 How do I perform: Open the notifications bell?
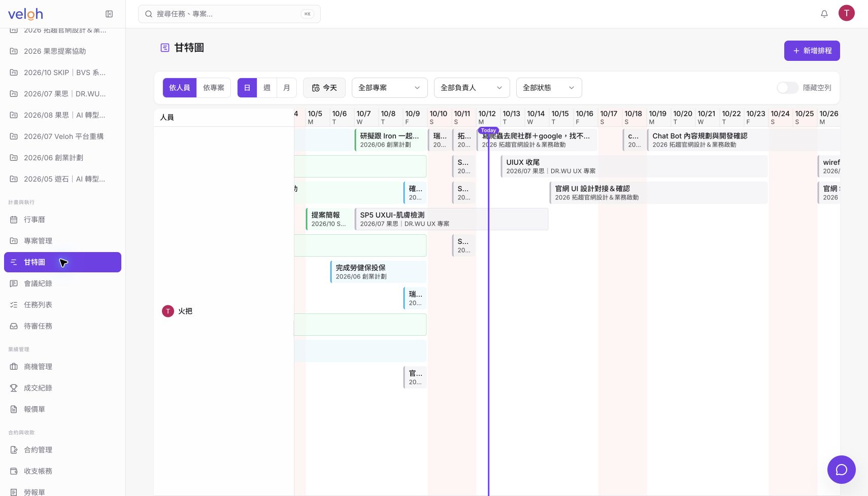pos(824,14)
